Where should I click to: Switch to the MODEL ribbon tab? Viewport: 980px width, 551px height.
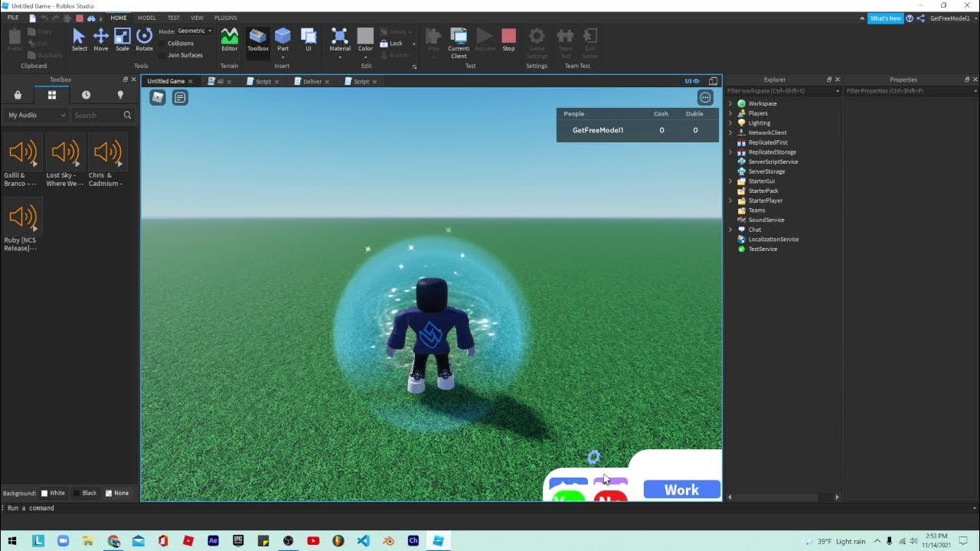coord(146,18)
